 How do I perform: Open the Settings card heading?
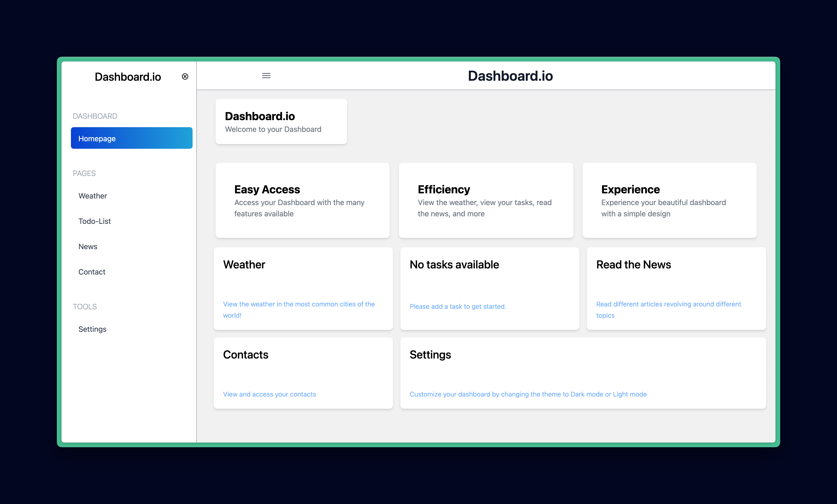coord(430,355)
